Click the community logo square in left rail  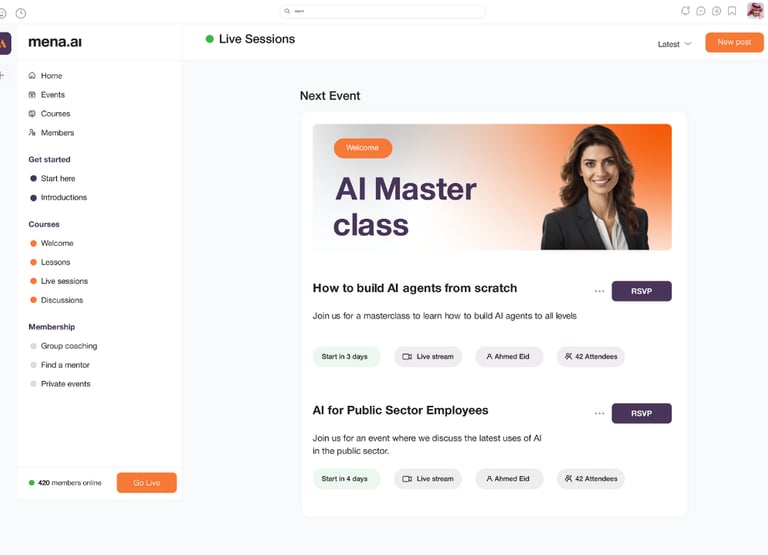point(4,44)
